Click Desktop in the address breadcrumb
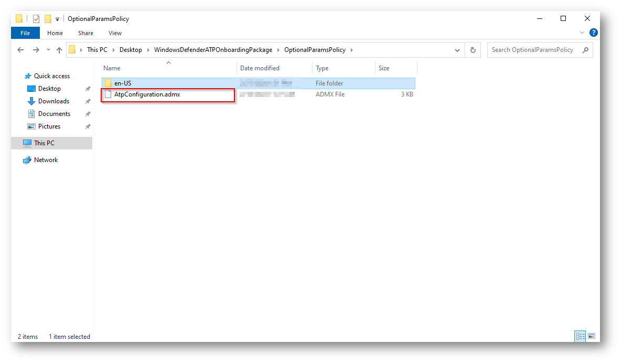 pos(131,49)
